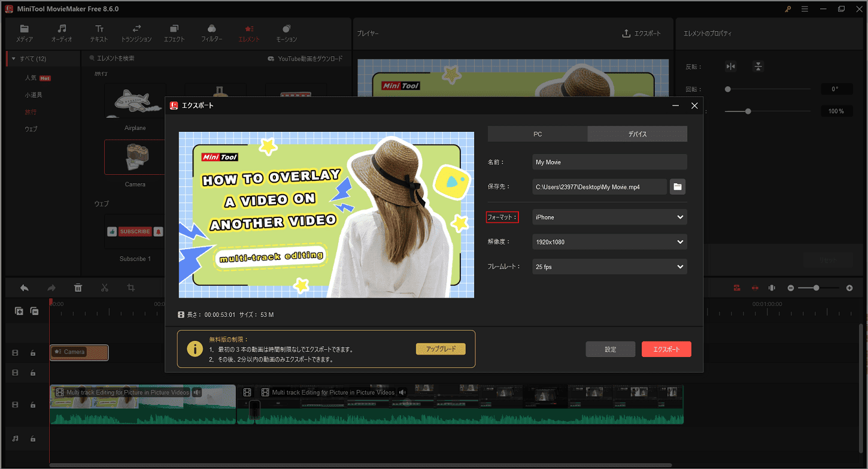
Task: Click the trash delete icon above timeline
Action: coord(78,288)
